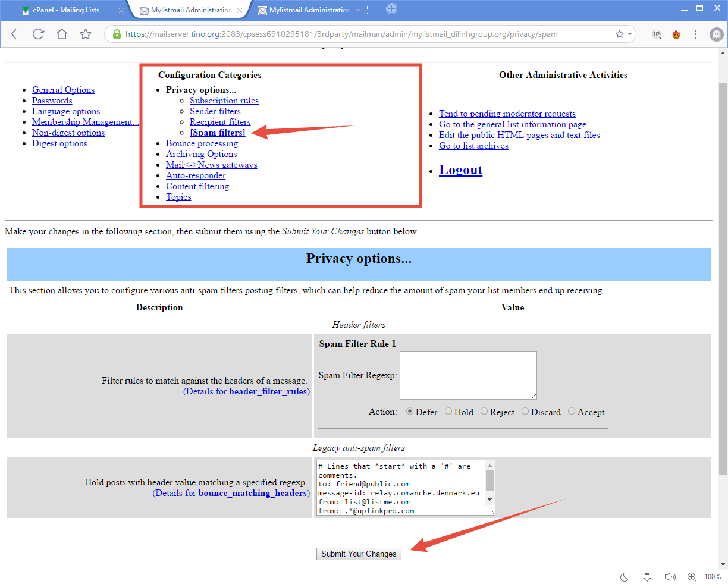Click the zoom magnifier icon in status bar
The width and height of the screenshot is (728, 584).
pyautogui.click(x=692, y=577)
